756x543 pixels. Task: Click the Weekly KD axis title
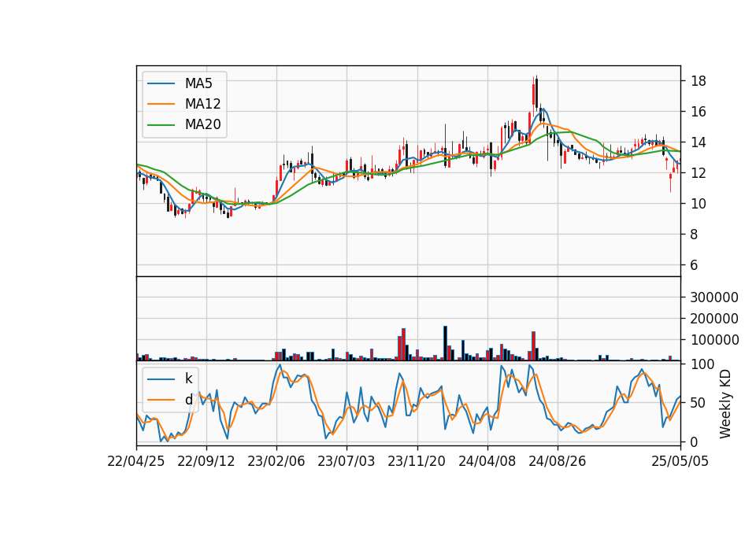(x=725, y=404)
